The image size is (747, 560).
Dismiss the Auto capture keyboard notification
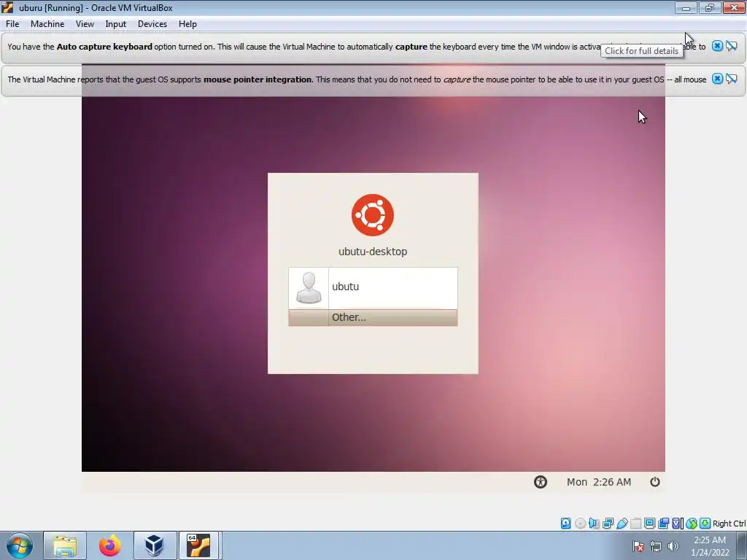(x=718, y=46)
